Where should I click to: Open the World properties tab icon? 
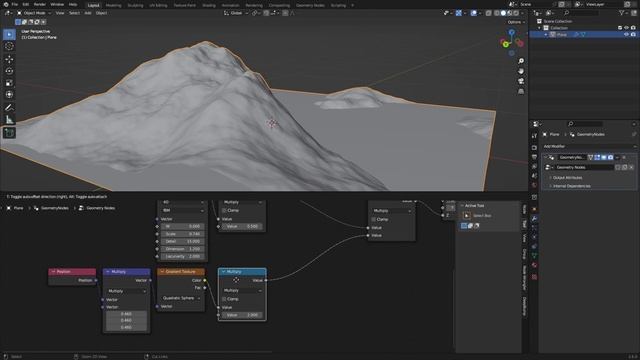tap(534, 185)
